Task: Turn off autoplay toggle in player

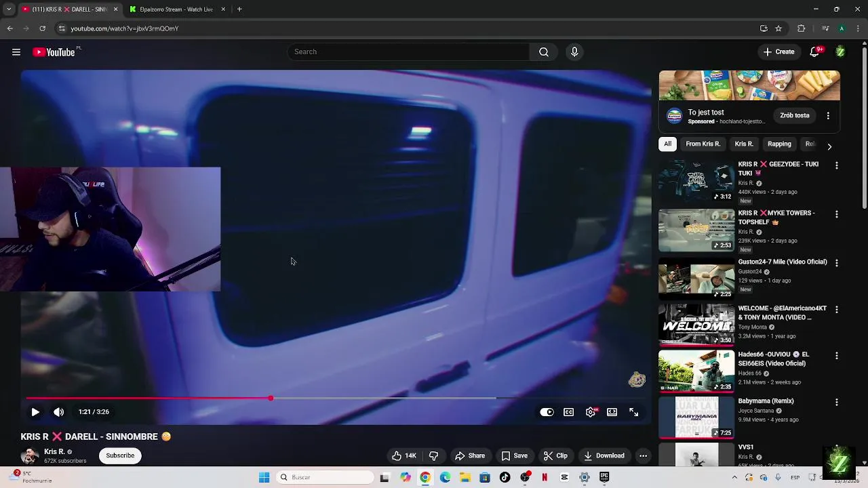Action: tap(547, 412)
